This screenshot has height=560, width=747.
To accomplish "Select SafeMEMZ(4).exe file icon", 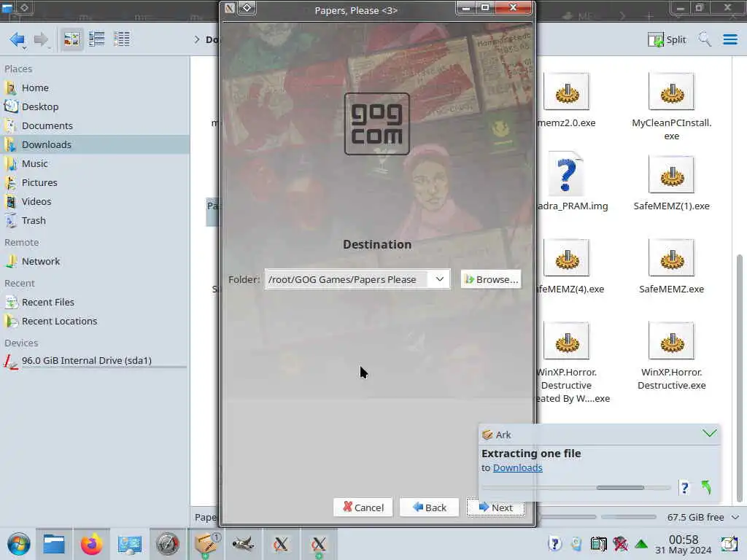I will pos(566,257).
